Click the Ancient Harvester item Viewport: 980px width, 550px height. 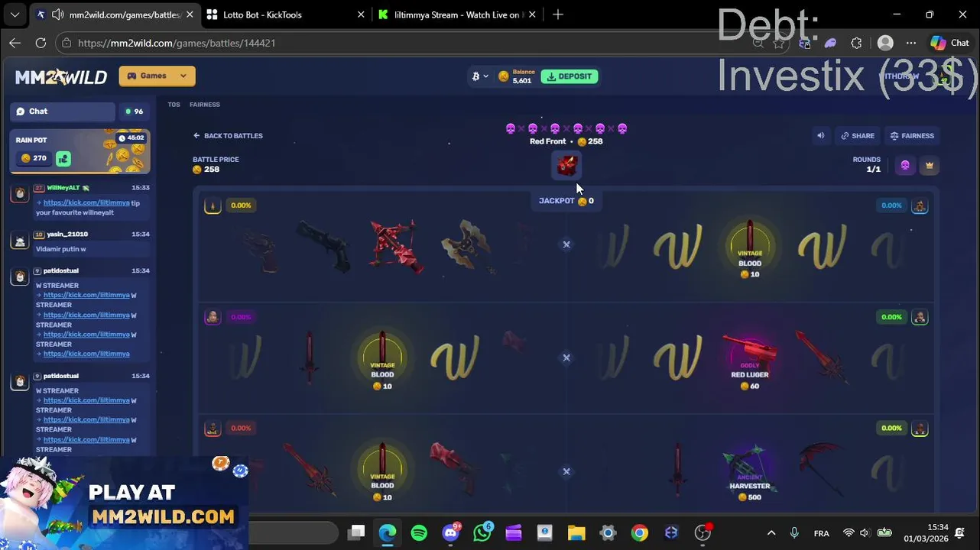click(x=750, y=472)
